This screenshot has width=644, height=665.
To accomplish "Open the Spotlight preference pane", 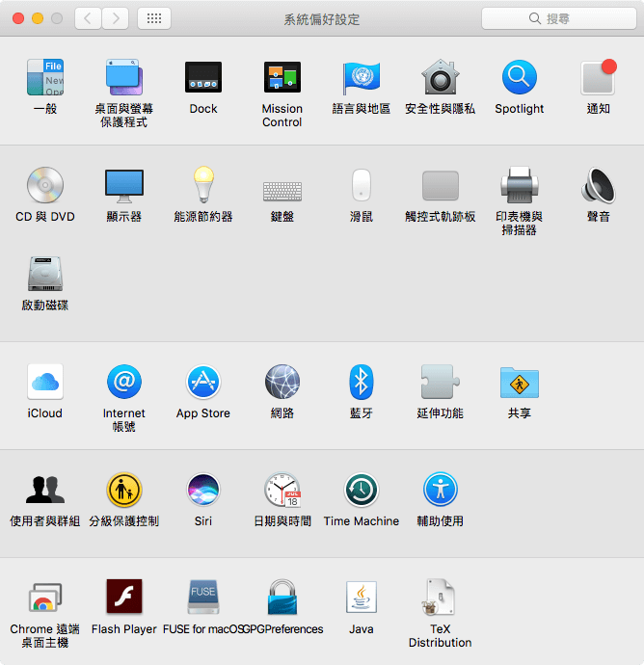I will coord(520,77).
